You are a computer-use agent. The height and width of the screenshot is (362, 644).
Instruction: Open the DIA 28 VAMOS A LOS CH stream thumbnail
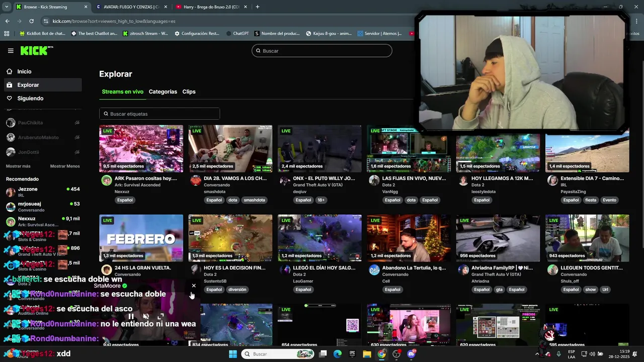(x=230, y=149)
